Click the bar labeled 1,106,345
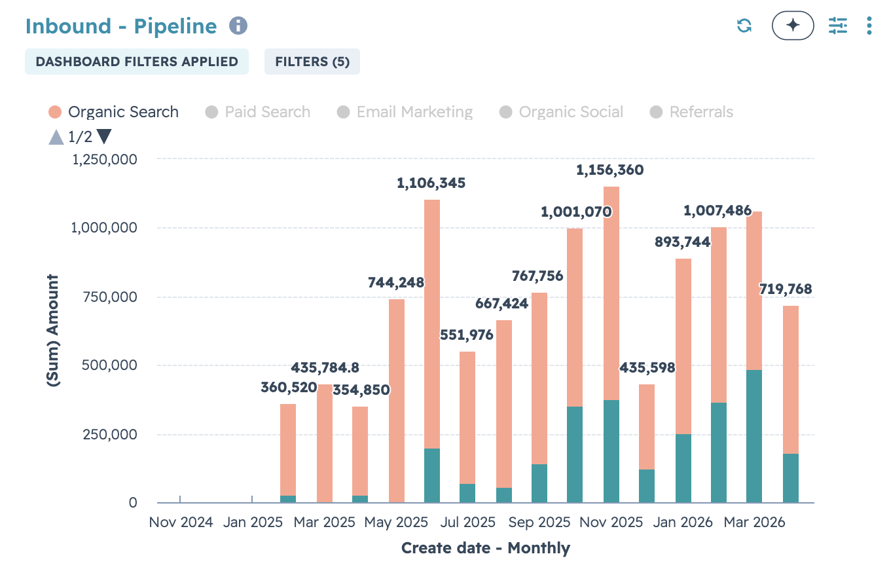This screenshot has height=588, width=889. (x=432, y=351)
